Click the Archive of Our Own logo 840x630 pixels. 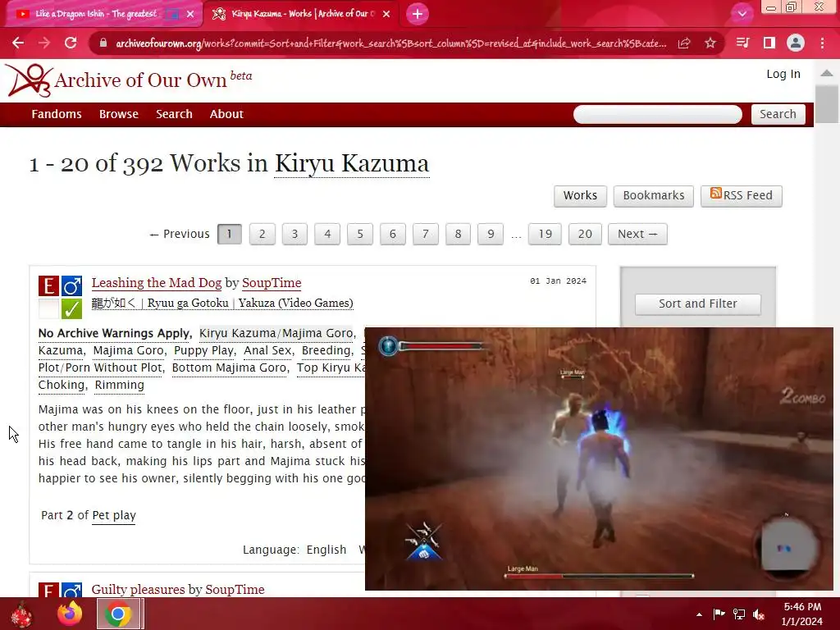tap(129, 80)
